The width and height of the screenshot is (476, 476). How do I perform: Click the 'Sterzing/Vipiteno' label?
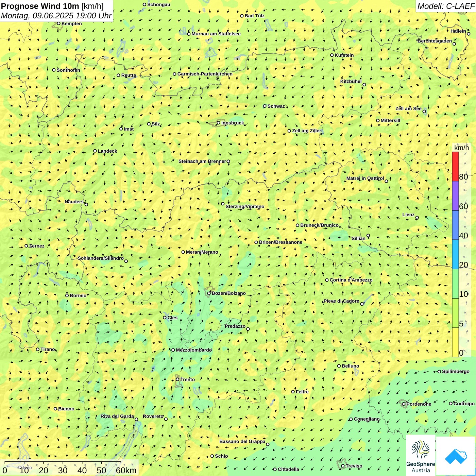[245, 206]
